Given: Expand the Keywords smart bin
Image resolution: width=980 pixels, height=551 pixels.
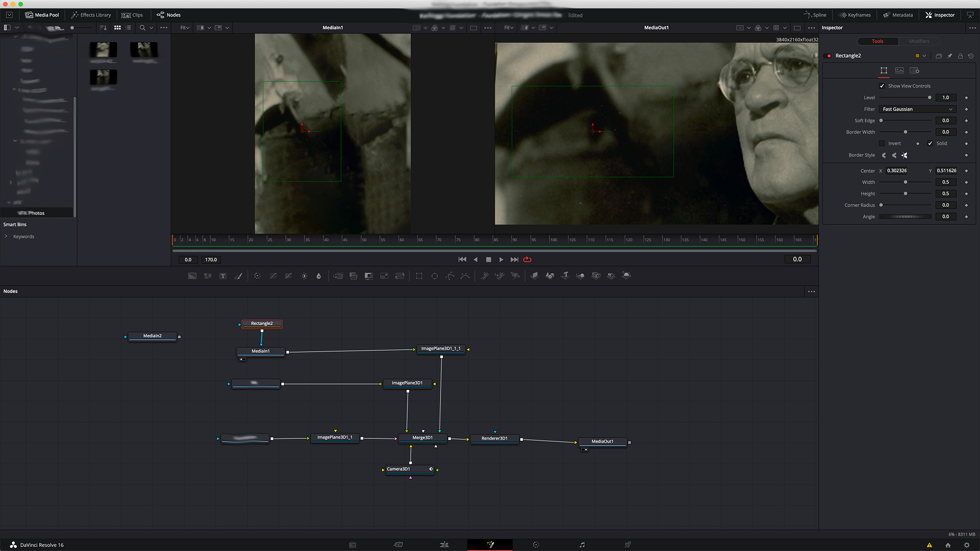Looking at the screenshot, I should [x=6, y=237].
